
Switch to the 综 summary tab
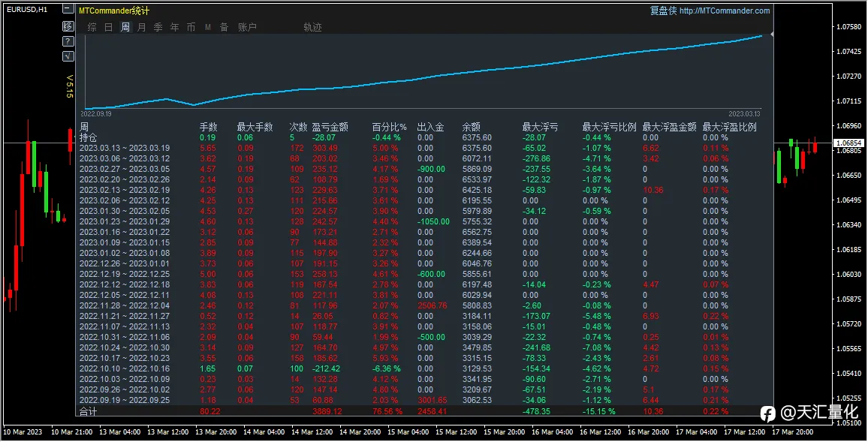[x=92, y=27]
